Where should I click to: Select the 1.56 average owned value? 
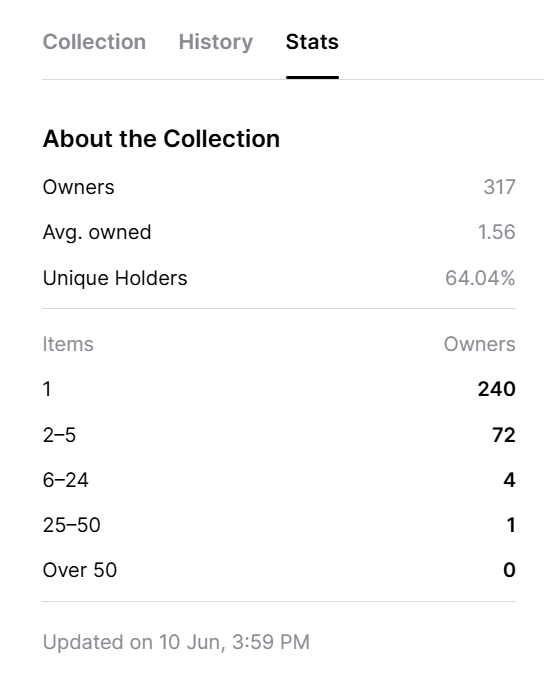[496, 232]
